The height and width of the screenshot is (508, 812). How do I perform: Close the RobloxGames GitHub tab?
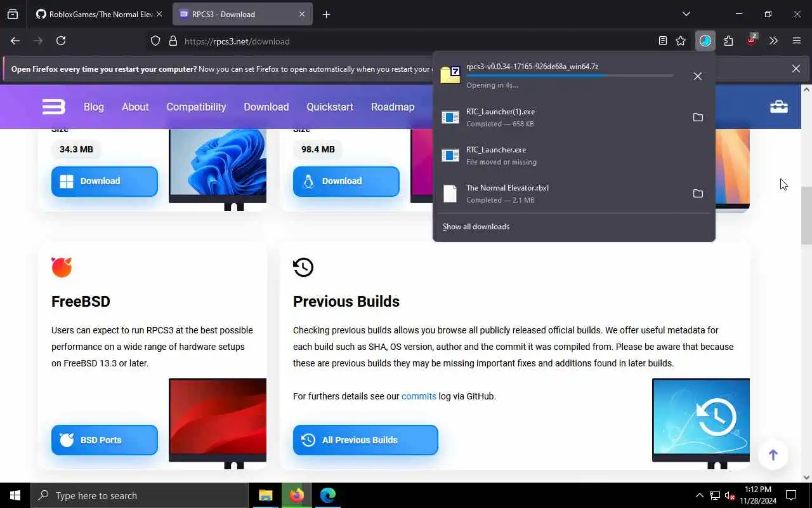click(159, 14)
